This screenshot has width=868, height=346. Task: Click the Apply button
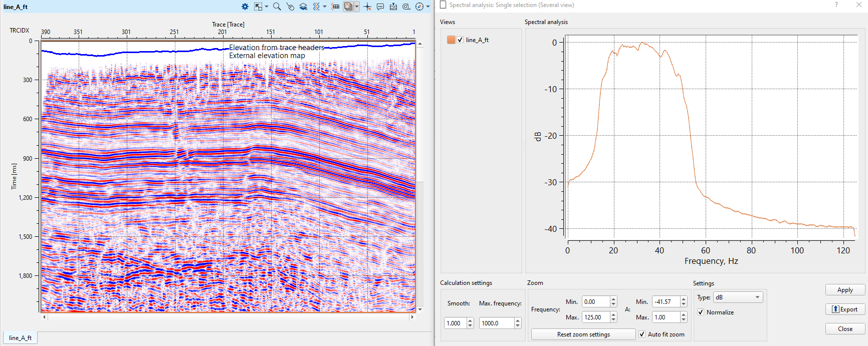(845, 290)
